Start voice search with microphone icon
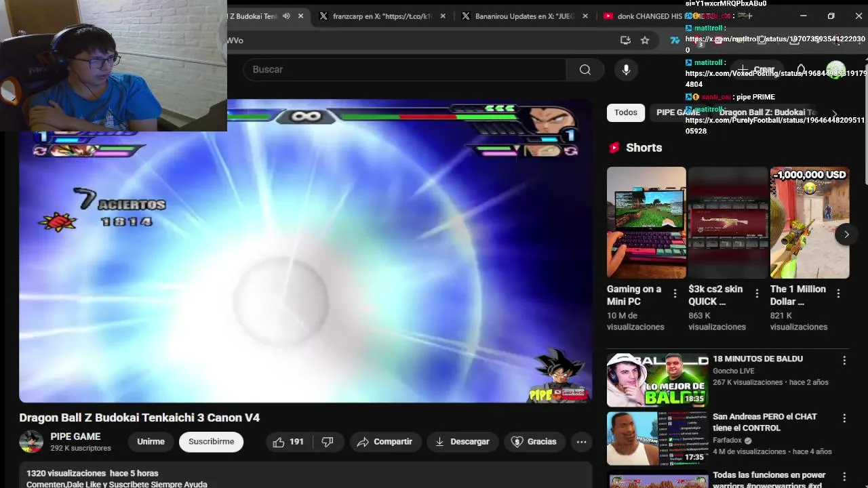 (626, 70)
